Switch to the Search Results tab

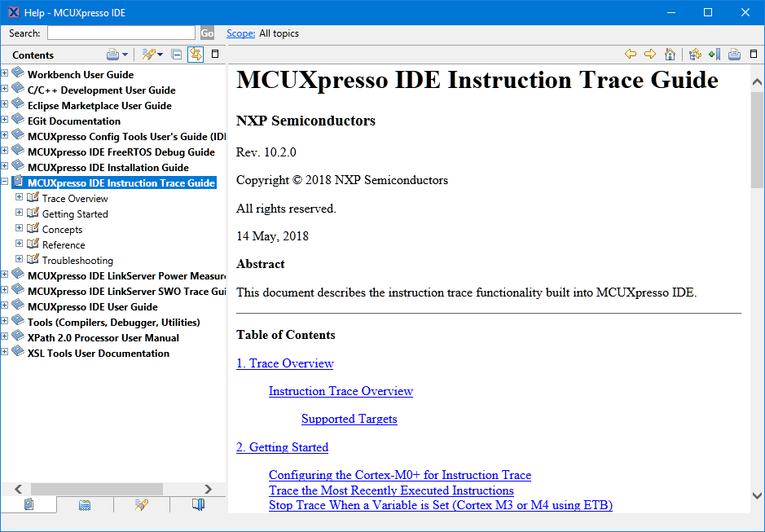pos(141,505)
